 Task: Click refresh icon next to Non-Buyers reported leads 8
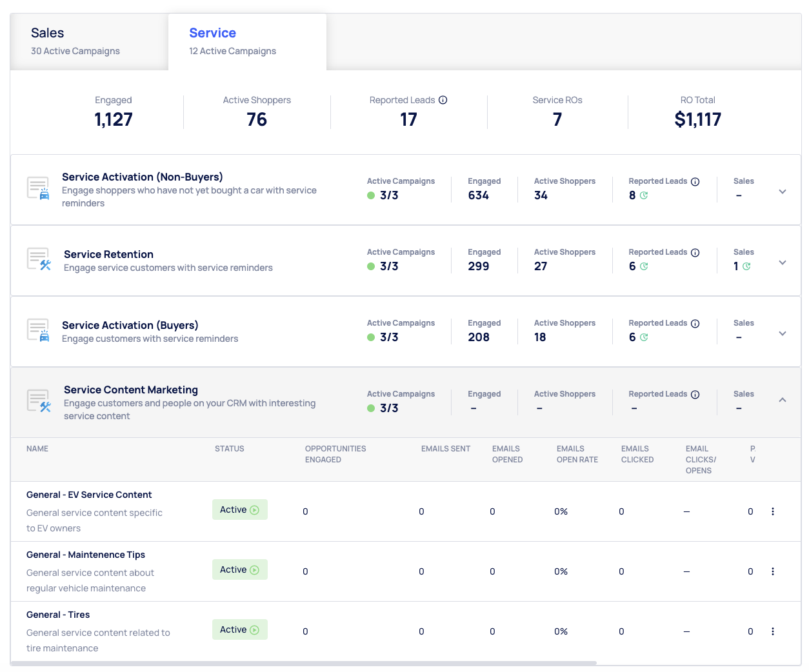(644, 195)
